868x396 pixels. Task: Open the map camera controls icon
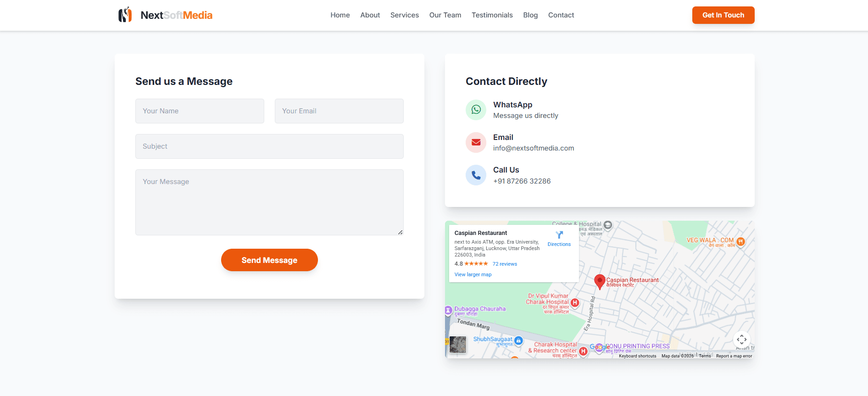tap(741, 340)
